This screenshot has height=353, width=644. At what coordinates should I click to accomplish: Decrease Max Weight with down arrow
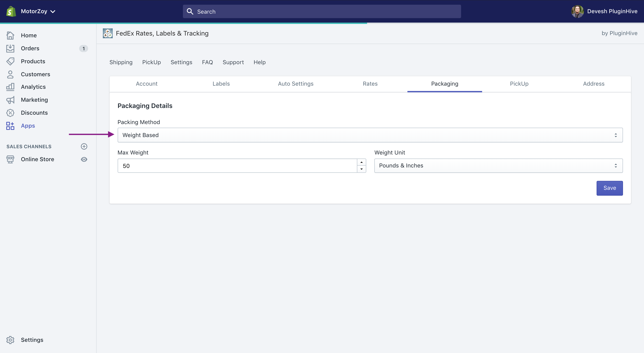[362, 169]
